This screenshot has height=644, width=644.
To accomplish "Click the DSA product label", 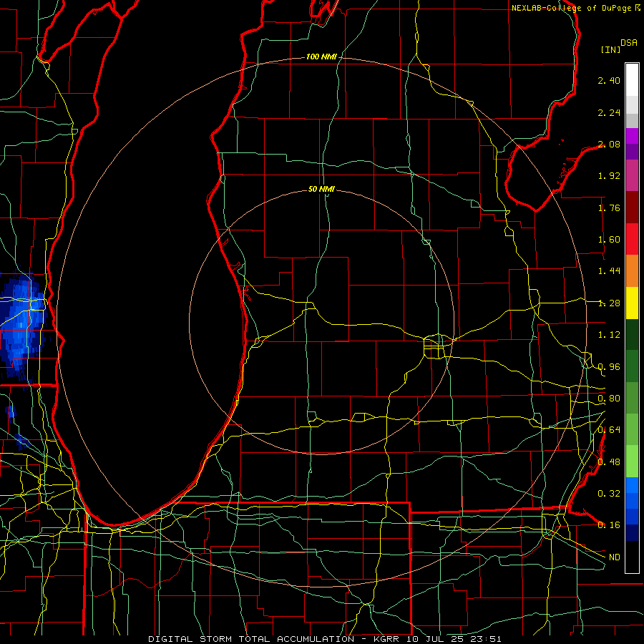I will (629, 43).
